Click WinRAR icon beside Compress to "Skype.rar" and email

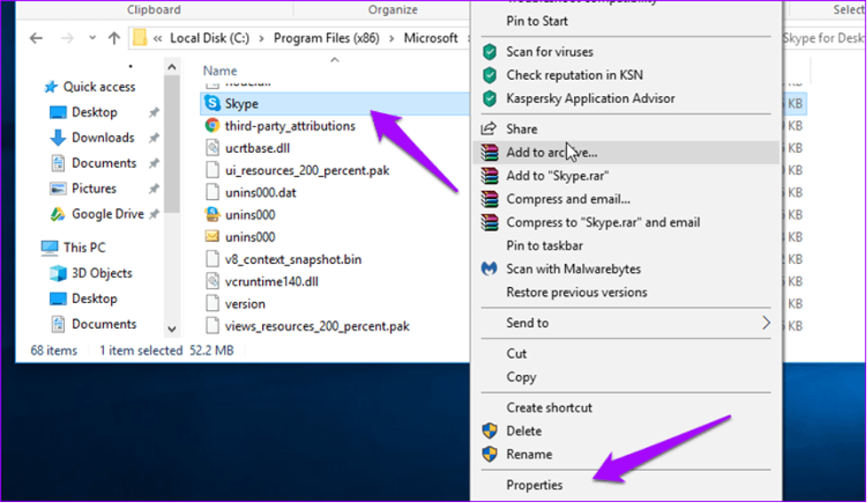point(490,222)
